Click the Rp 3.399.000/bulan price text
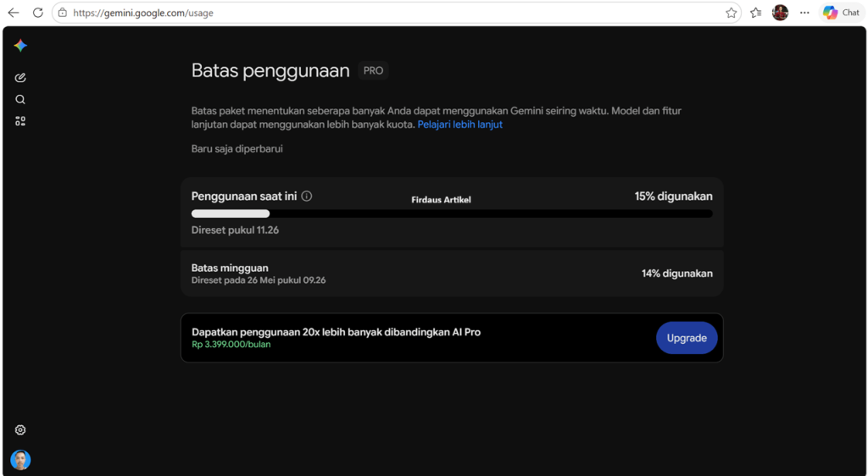This screenshot has height=476, width=868. pos(231,345)
